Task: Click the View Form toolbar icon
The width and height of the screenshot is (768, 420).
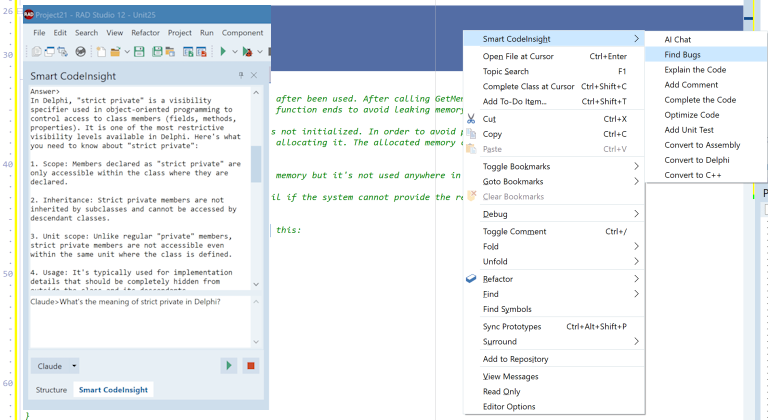Action: pos(49,51)
